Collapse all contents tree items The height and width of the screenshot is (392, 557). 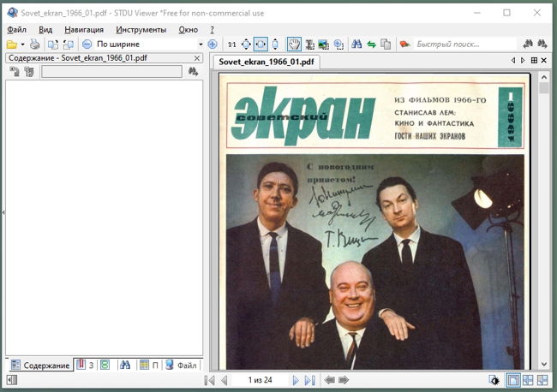(29, 72)
